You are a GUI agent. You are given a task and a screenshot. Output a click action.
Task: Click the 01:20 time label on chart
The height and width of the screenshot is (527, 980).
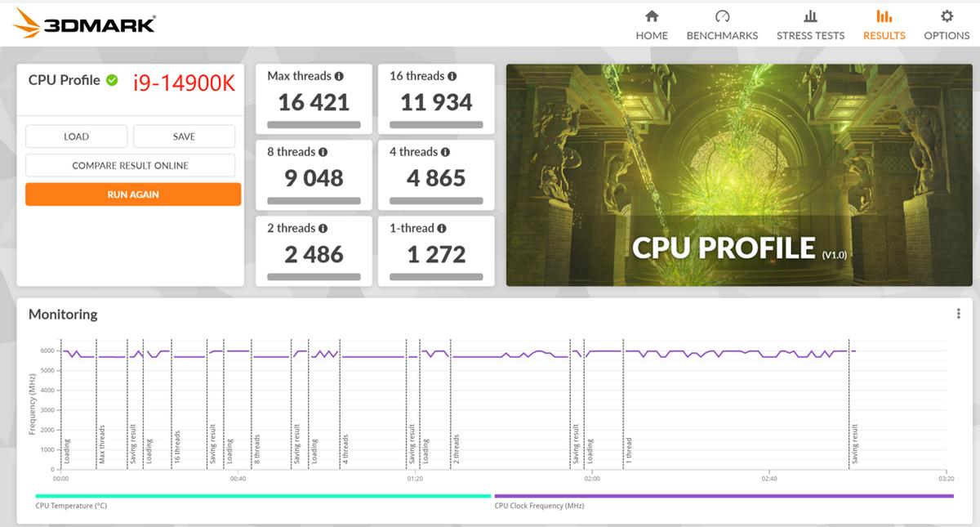pos(415,479)
